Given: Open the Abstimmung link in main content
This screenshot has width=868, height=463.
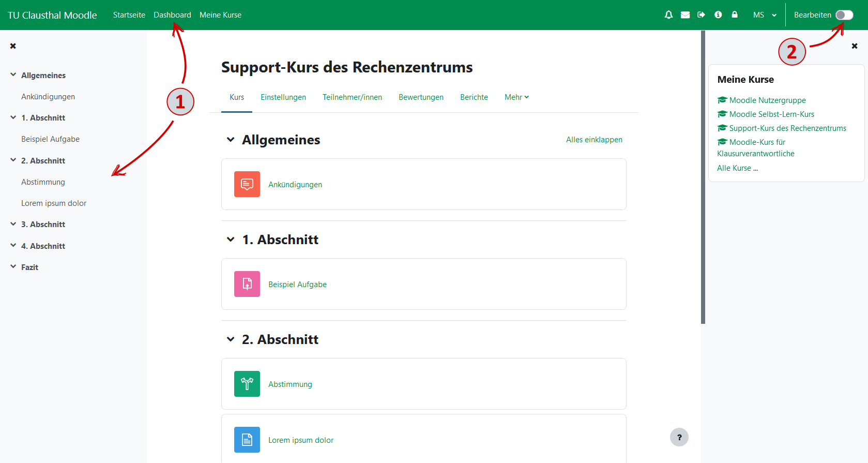Looking at the screenshot, I should [x=290, y=384].
